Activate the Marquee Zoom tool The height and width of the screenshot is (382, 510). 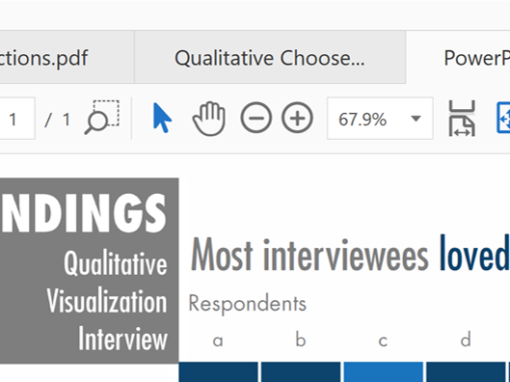pos(102,117)
